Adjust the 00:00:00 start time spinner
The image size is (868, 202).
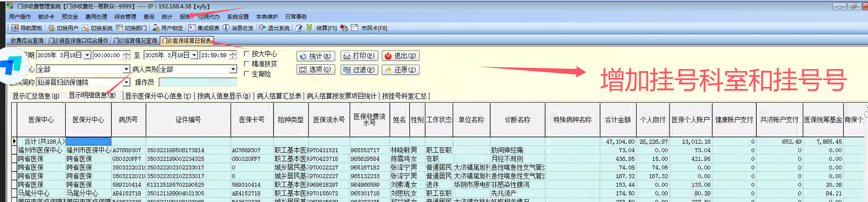pyautogui.click(x=127, y=55)
